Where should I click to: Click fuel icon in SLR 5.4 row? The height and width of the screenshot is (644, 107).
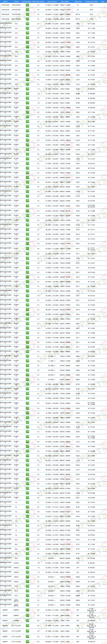pos(28,558)
